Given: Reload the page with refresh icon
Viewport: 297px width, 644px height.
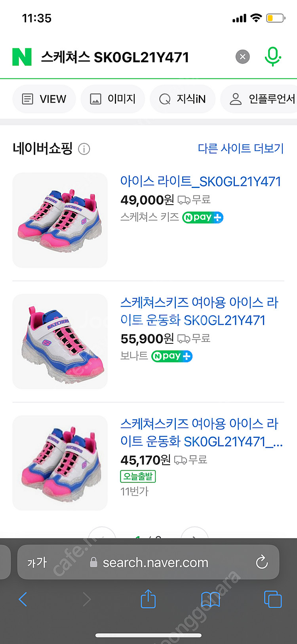Looking at the screenshot, I should tap(262, 562).
